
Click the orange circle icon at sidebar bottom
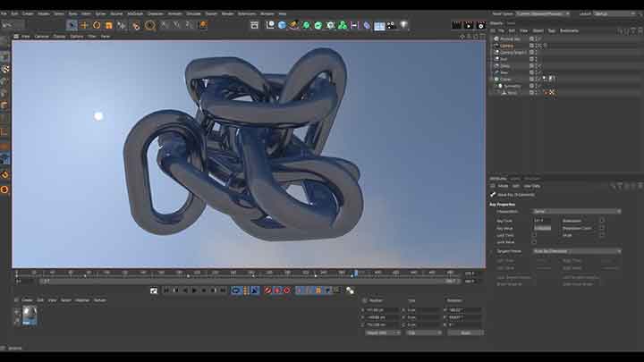(x=5, y=189)
